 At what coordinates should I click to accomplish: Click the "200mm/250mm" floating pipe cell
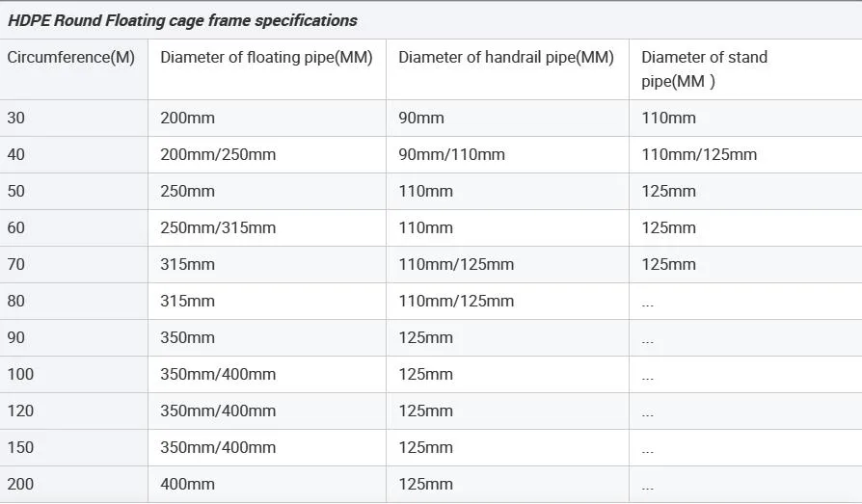click(218, 154)
